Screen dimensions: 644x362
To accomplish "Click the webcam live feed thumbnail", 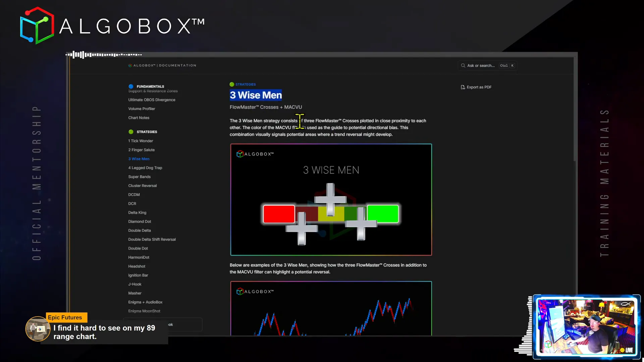I will tap(586, 327).
